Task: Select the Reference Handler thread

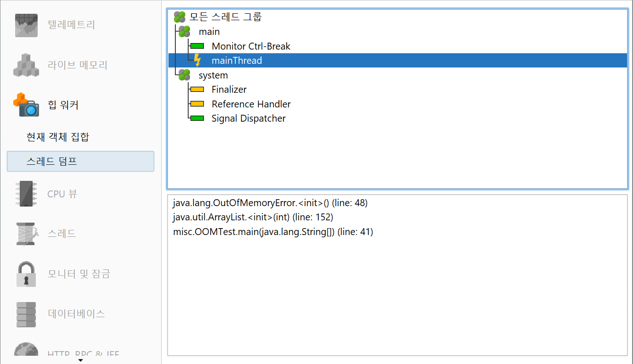Action: (251, 104)
